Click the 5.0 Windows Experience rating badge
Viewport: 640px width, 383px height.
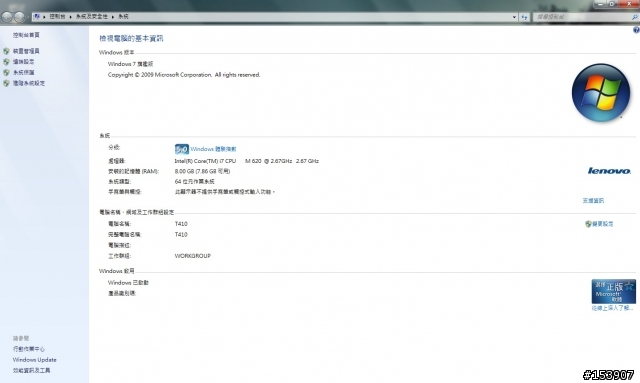point(182,149)
